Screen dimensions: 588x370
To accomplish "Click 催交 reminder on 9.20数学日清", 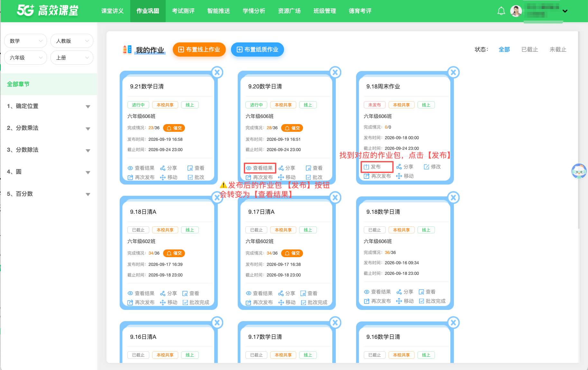I will tap(292, 128).
